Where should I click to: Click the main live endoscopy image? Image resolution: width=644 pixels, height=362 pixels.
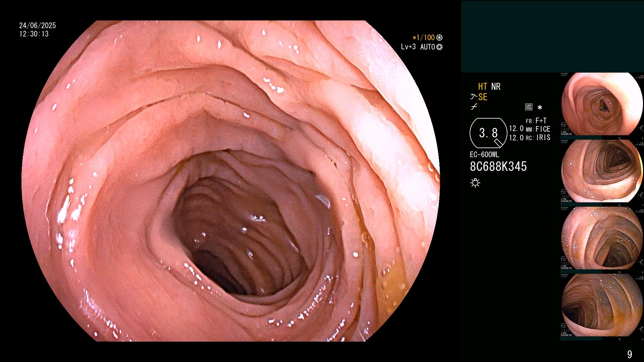click(230, 181)
